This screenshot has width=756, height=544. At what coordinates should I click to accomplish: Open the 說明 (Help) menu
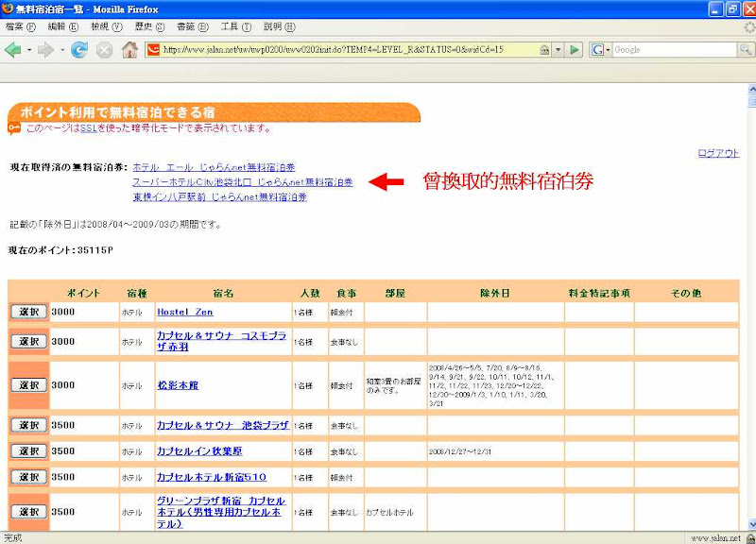[279, 26]
